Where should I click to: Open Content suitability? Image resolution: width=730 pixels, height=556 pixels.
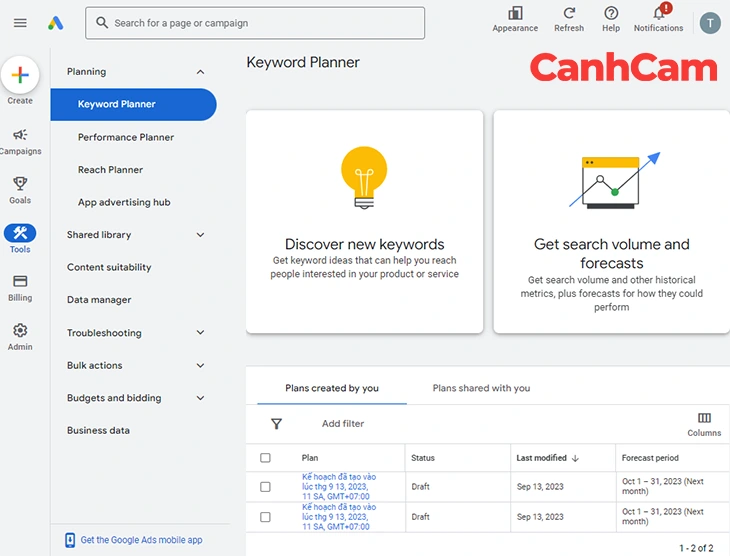click(109, 267)
